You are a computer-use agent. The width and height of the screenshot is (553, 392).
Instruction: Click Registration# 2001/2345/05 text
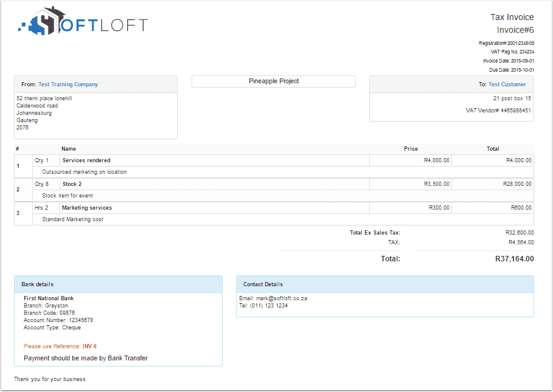(x=506, y=43)
